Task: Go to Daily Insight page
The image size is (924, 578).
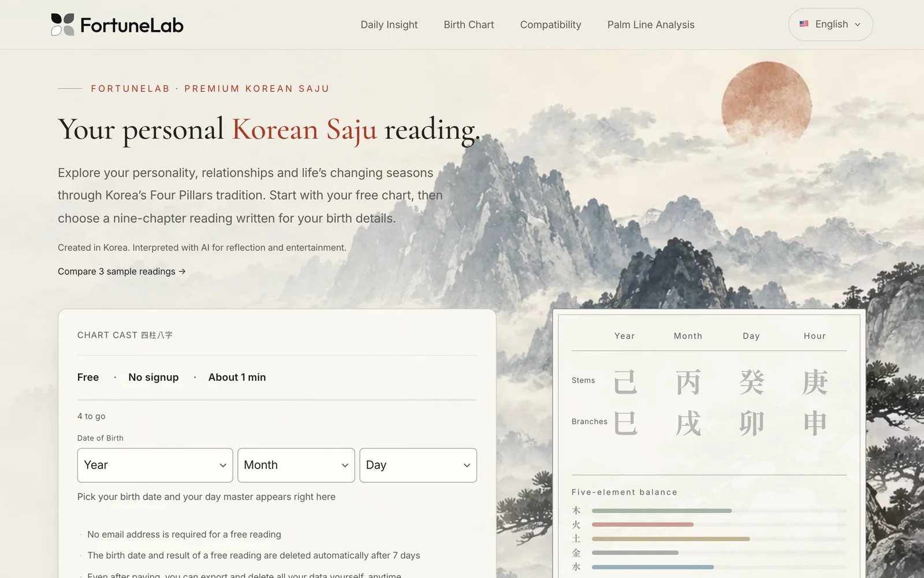Action: pyautogui.click(x=389, y=25)
